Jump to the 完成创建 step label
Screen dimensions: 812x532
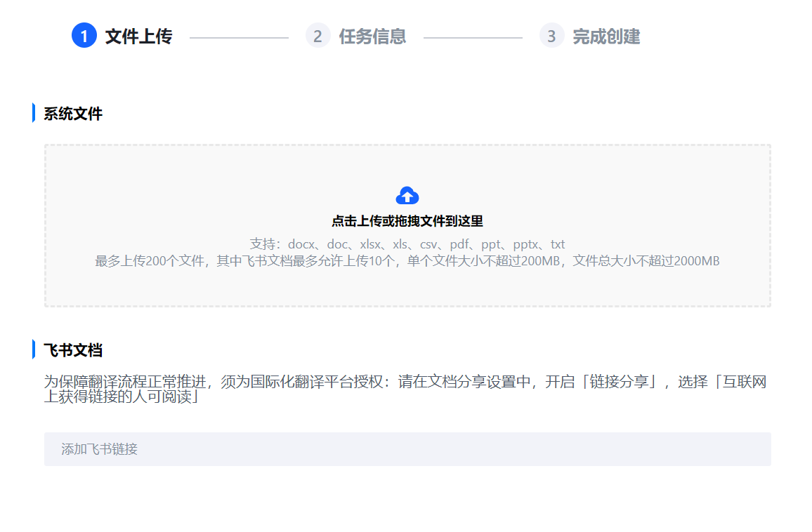pos(606,36)
